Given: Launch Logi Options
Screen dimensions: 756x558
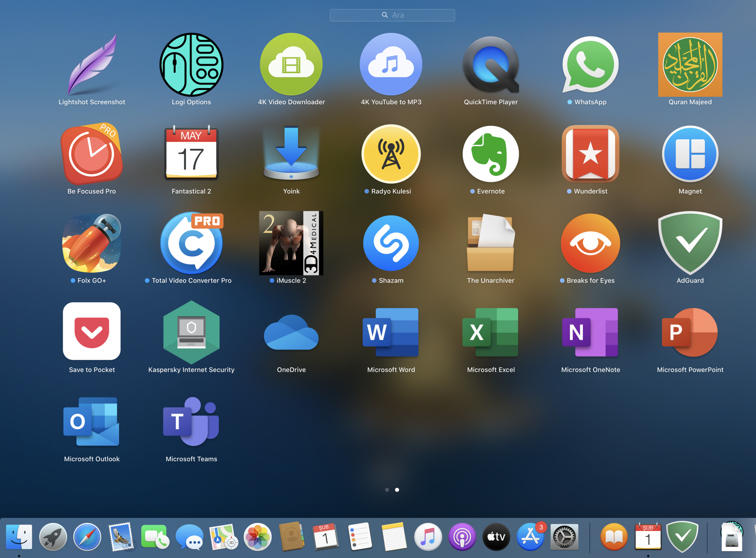Looking at the screenshot, I should pyautogui.click(x=191, y=64).
